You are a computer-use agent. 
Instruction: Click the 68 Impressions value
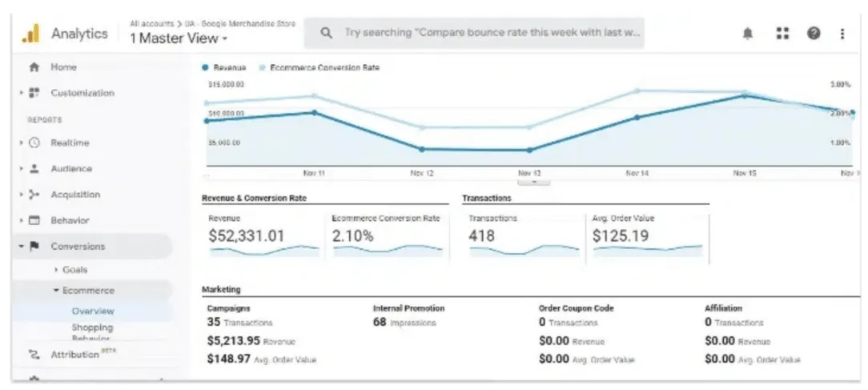[x=380, y=323]
